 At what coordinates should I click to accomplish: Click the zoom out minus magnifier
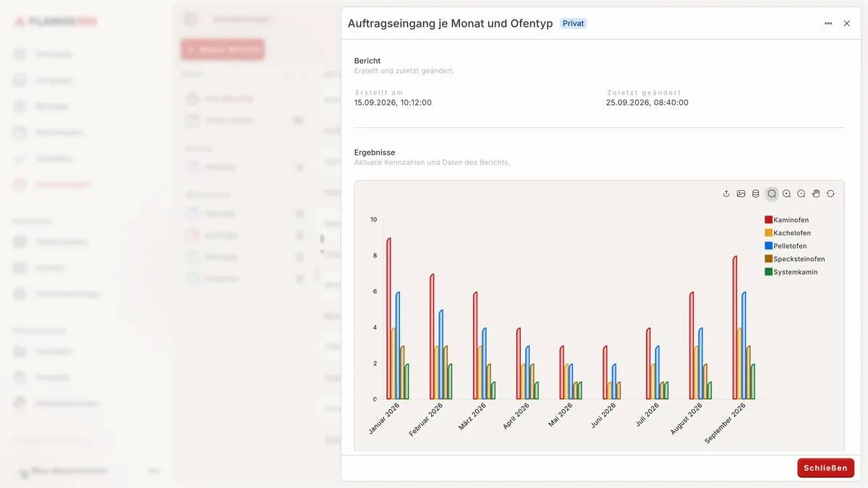[x=801, y=194]
